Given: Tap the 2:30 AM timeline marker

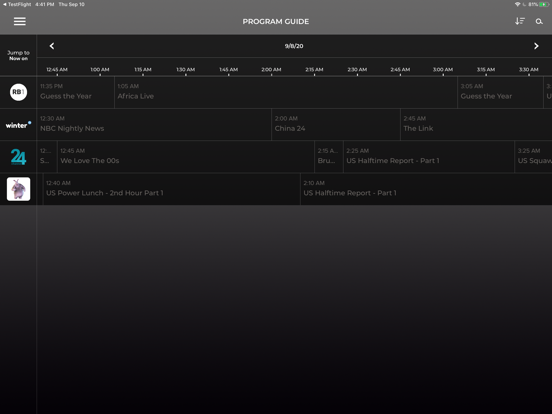Looking at the screenshot, I should coord(357,70).
